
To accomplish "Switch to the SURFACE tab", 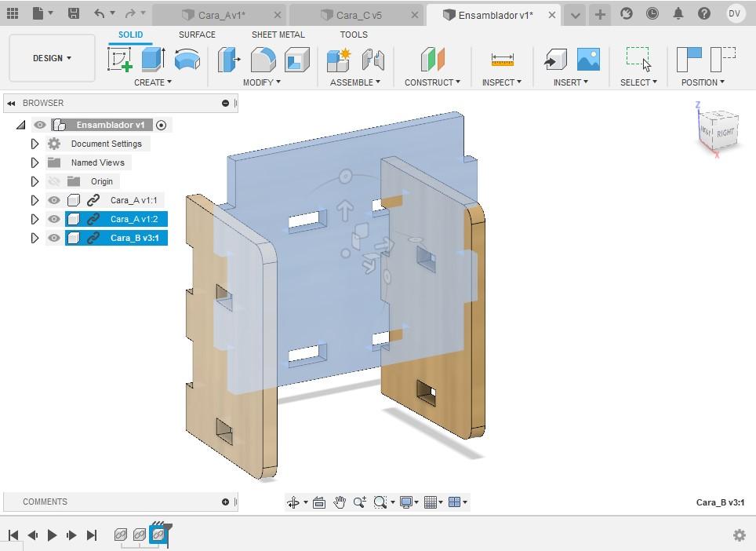I will [x=197, y=35].
